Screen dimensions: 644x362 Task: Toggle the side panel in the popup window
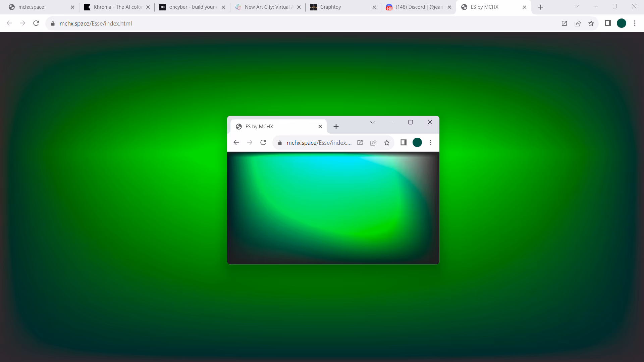click(404, 143)
